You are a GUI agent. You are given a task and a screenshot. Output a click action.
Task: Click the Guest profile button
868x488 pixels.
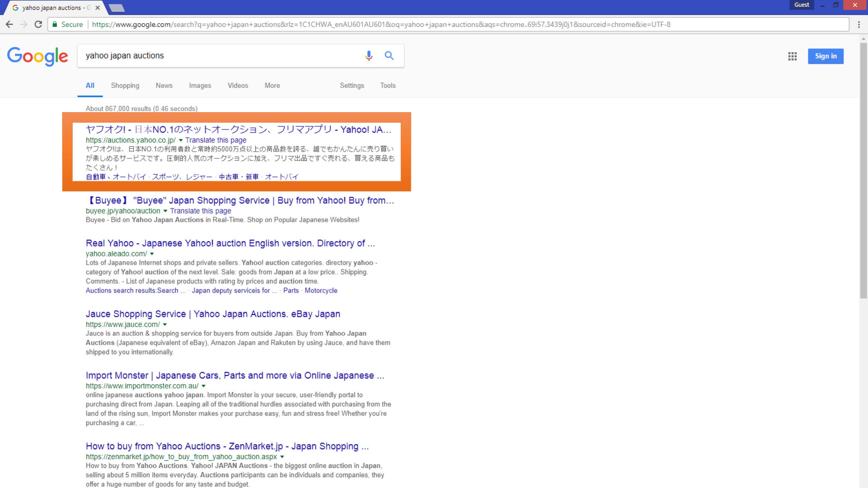(802, 5)
